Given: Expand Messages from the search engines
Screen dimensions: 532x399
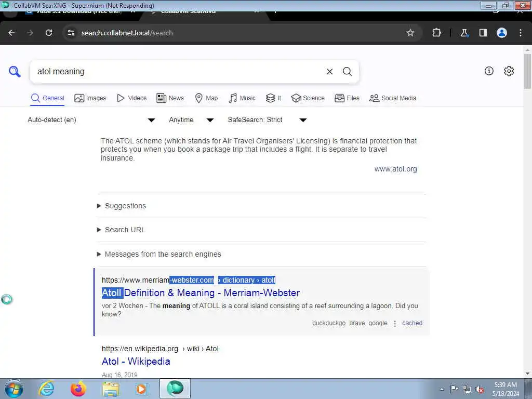Looking at the screenshot, I should 159,254.
